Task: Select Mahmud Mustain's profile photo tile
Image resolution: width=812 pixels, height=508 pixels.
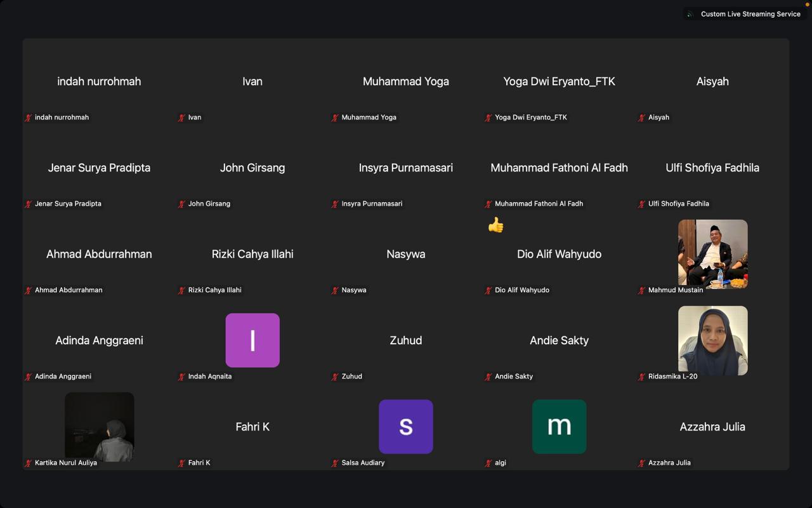Action: tap(712, 253)
